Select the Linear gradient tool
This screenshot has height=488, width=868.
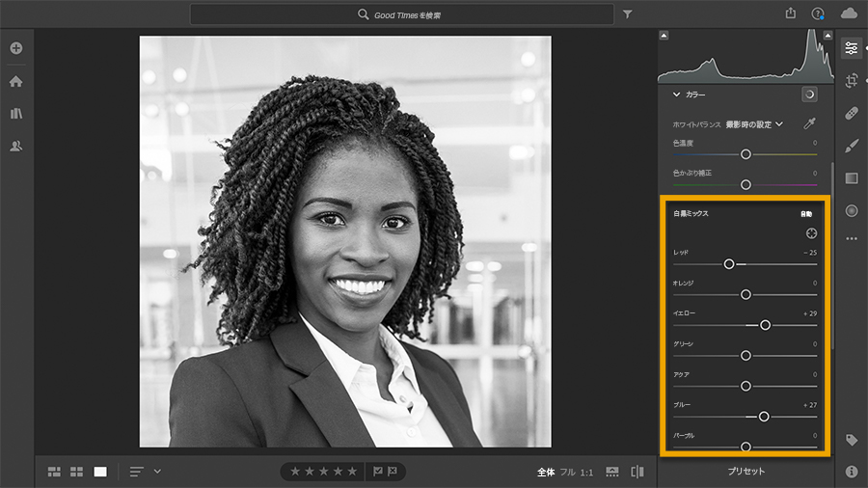(852, 178)
